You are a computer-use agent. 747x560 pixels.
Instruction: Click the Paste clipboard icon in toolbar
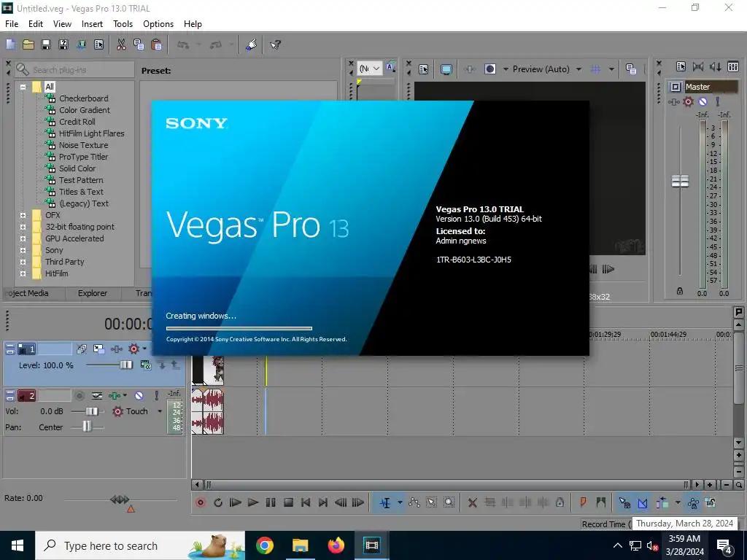click(156, 44)
